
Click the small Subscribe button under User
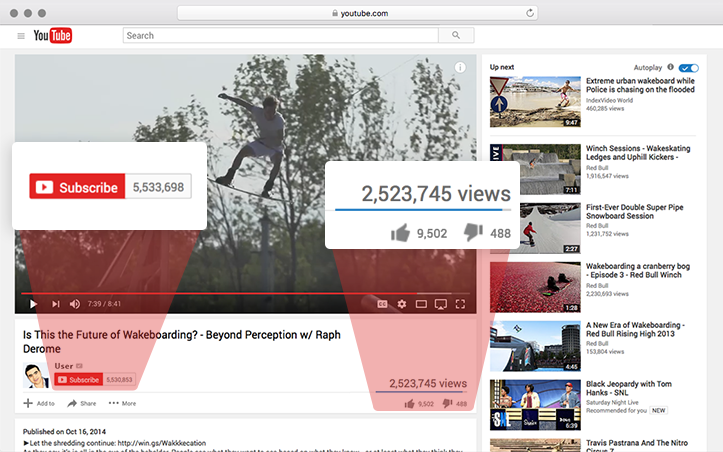[78, 380]
